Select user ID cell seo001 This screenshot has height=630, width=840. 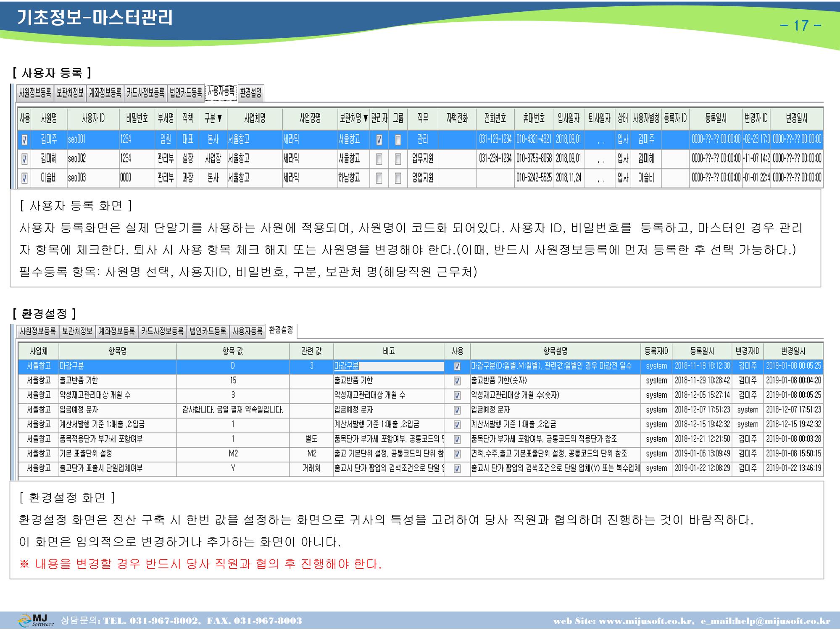[93, 139]
